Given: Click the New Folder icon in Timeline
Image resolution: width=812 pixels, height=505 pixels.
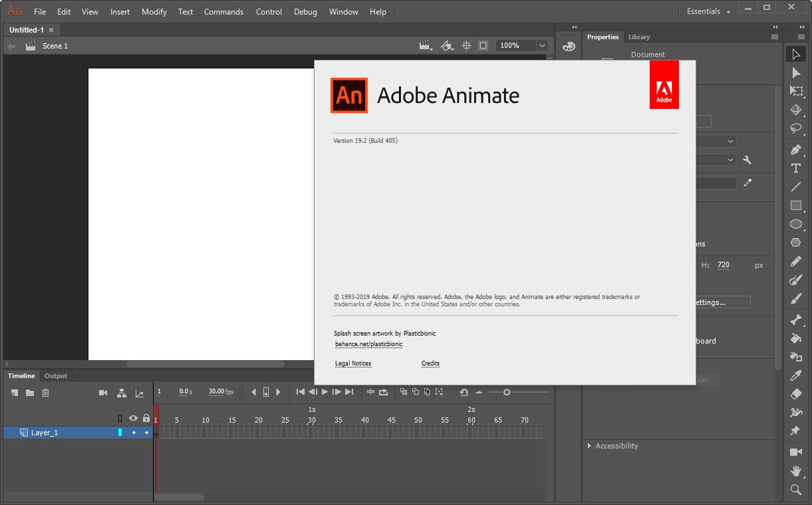Looking at the screenshot, I should click(x=30, y=393).
